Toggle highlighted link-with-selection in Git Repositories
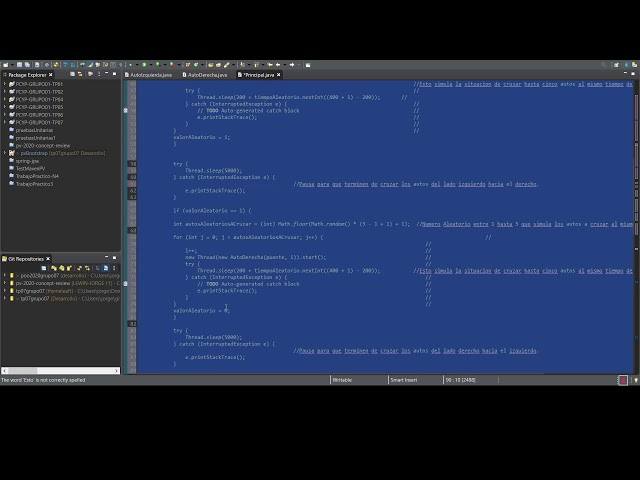The width and height of the screenshot is (640, 480). coord(106,268)
